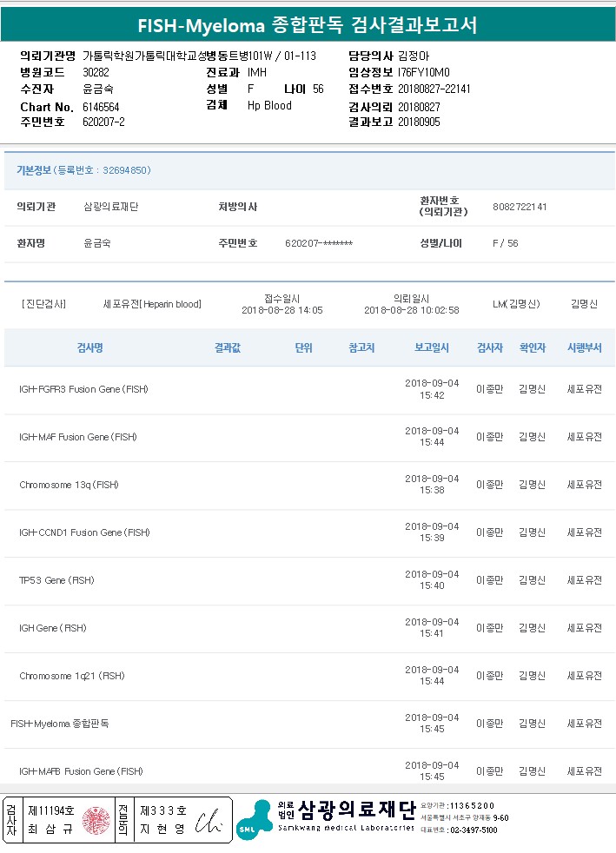Click the handwritten signature beside 지현영
The width and height of the screenshot is (616, 853).
pos(209,820)
